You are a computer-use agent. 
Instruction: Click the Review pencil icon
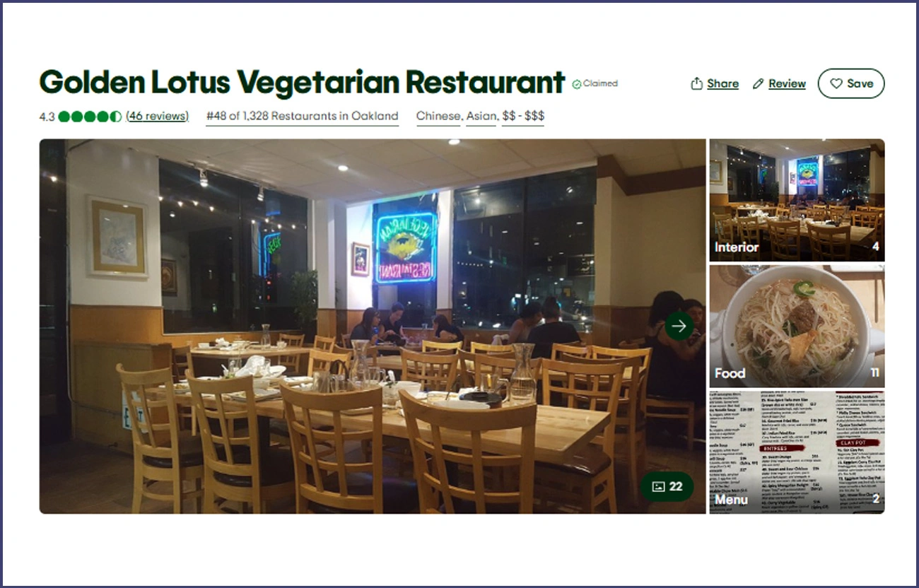pos(758,83)
